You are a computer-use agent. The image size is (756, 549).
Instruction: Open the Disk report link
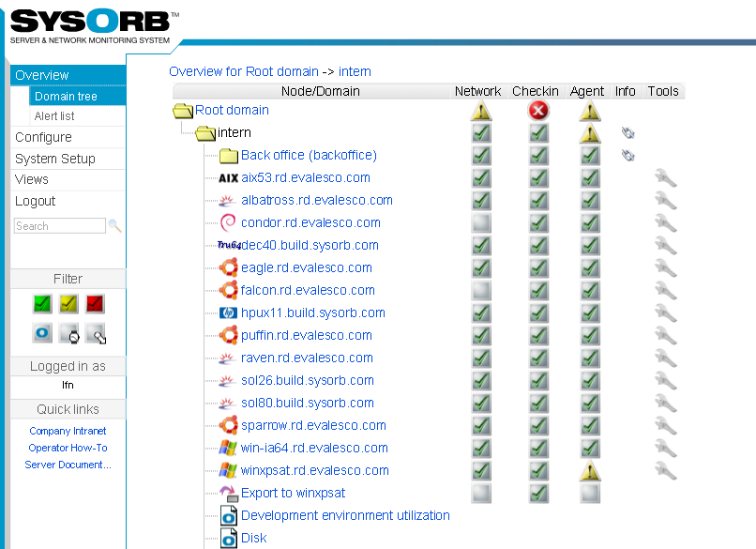point(253,538)
